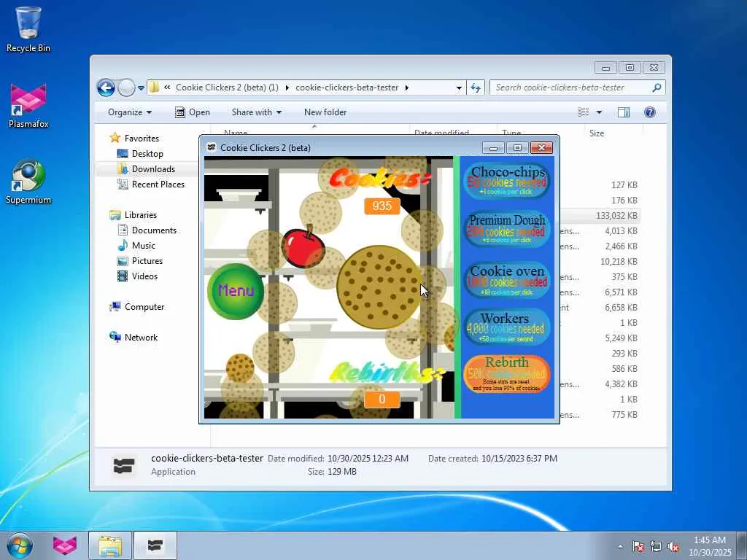The height and width of the screenshot is (560, 747).
Task: Buy the Premium Dough upgrade
Action: click(x=507, y=229)
